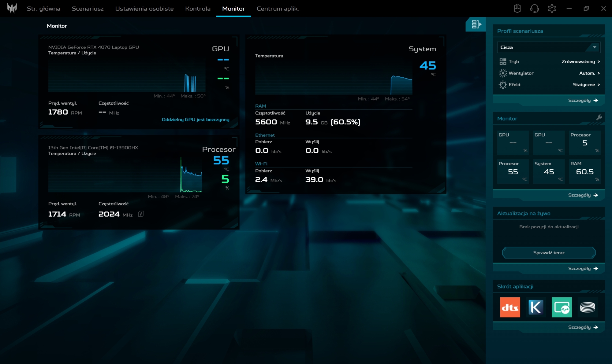The width and height of the screenshot is (612, 364).
Task: Click the Tryb mode grid icon
Action: coord(503,62)
